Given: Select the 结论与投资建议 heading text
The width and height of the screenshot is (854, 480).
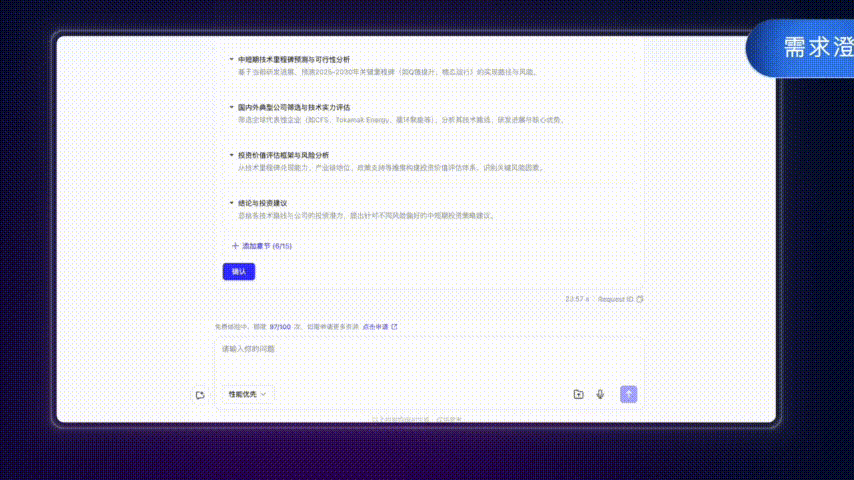Looking at the screenshot, I should (263, 203).
